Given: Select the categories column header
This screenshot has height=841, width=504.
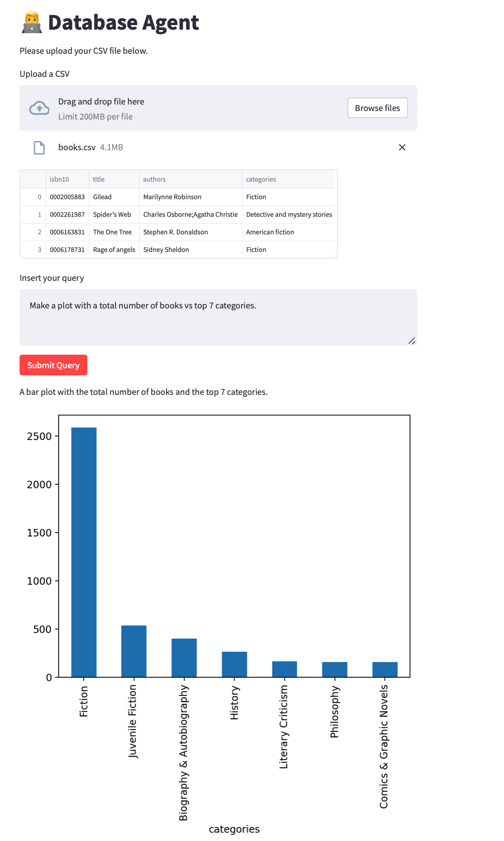Looking at the screenshot, I should (x=289, y=179).
